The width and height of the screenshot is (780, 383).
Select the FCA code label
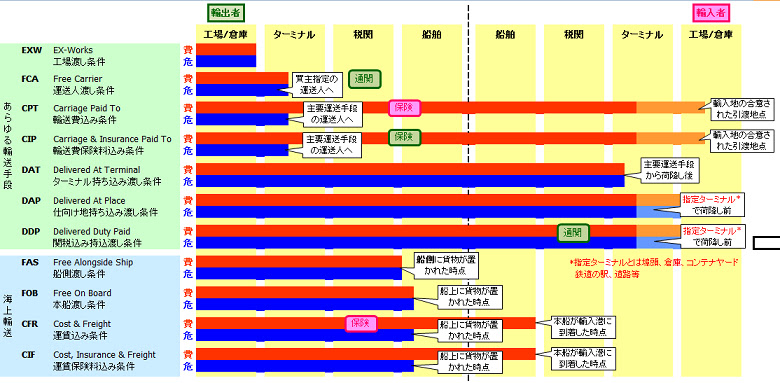coord(30,79)
